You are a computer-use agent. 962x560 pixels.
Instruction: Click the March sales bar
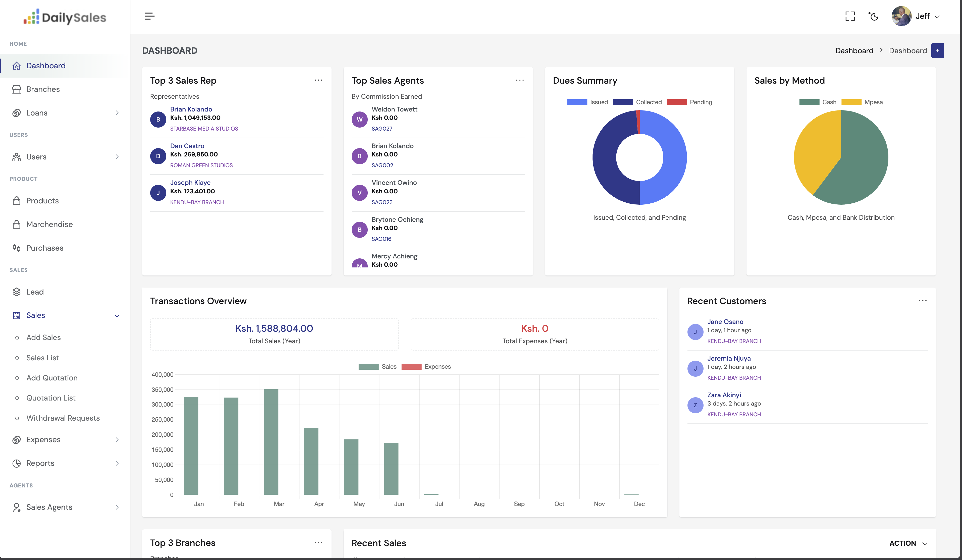click(x=271, y=442)
